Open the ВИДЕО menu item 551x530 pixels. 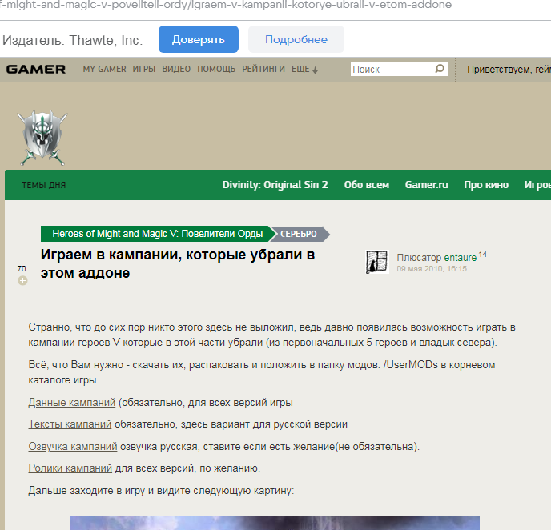[176, 69]
